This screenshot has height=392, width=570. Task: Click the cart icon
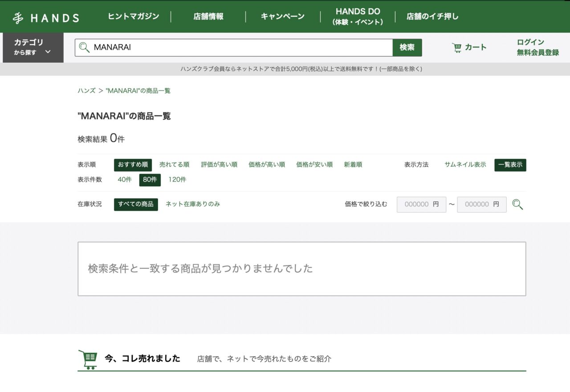pos(457,48)
